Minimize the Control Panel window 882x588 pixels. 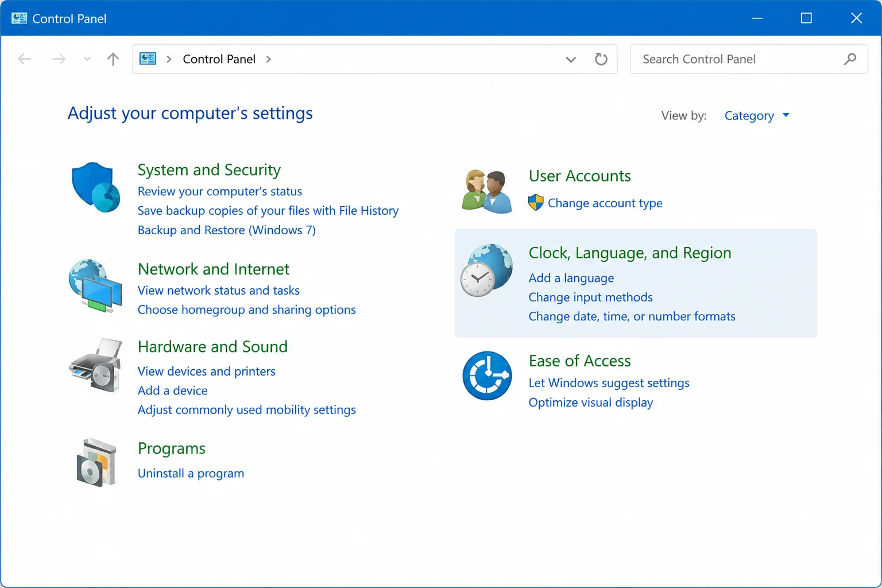(x=757, y=18)
